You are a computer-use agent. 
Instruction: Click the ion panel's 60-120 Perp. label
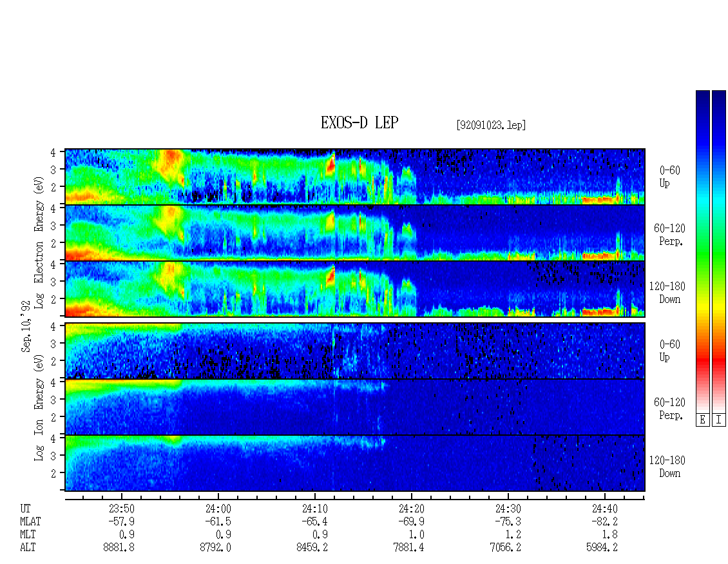click(669, 409)
